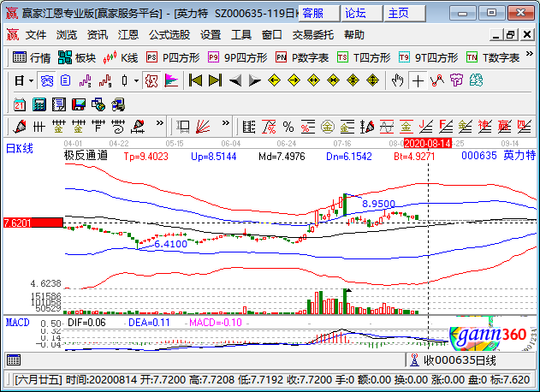Image resolution: width=540 pixels, height=392 pixels.
Task: Click the pink flag icon
Action: [x=171, y=81]
